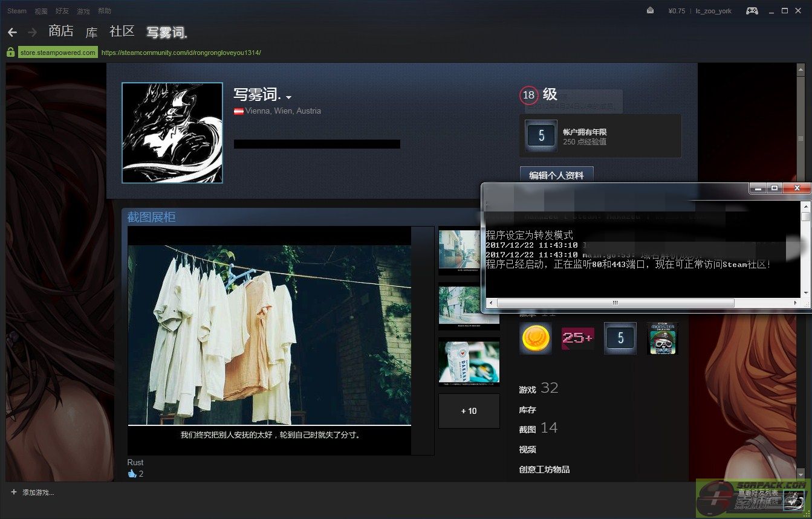Click the thumbs-up like icon
This screenshot has width=812, height=519.
click(132, 474)
